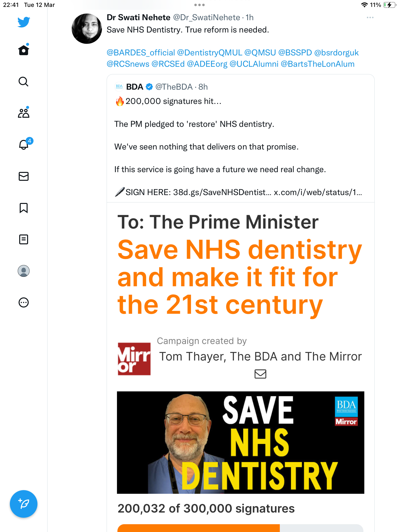Open the Search magnifier icon
Viewport: 399px width, 532px height.
(24, 82)
